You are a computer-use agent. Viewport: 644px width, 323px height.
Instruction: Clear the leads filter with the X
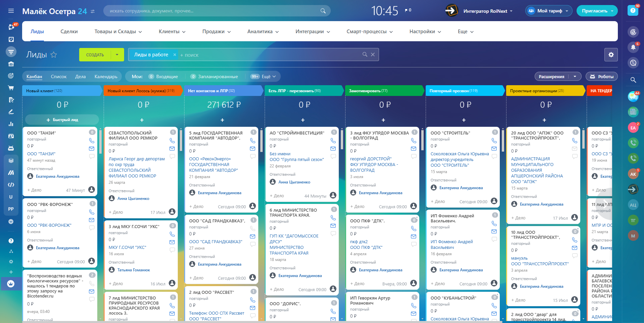tap(373, 54)
